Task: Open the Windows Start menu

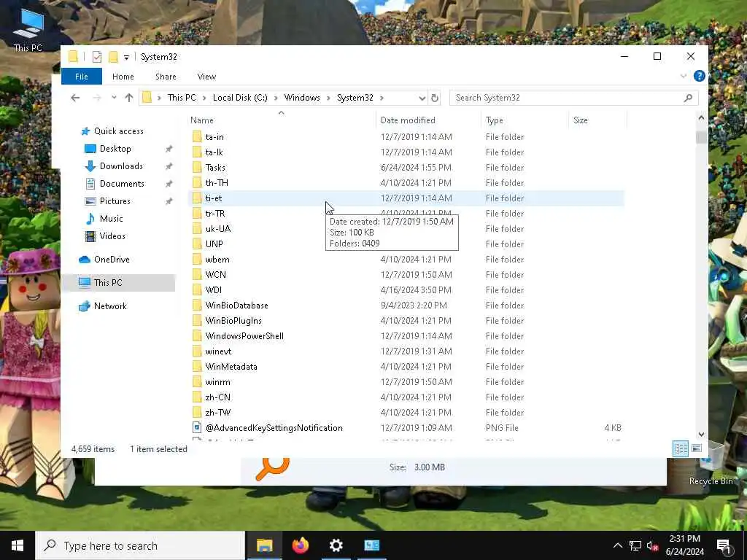Action: (x=18, y=545)
